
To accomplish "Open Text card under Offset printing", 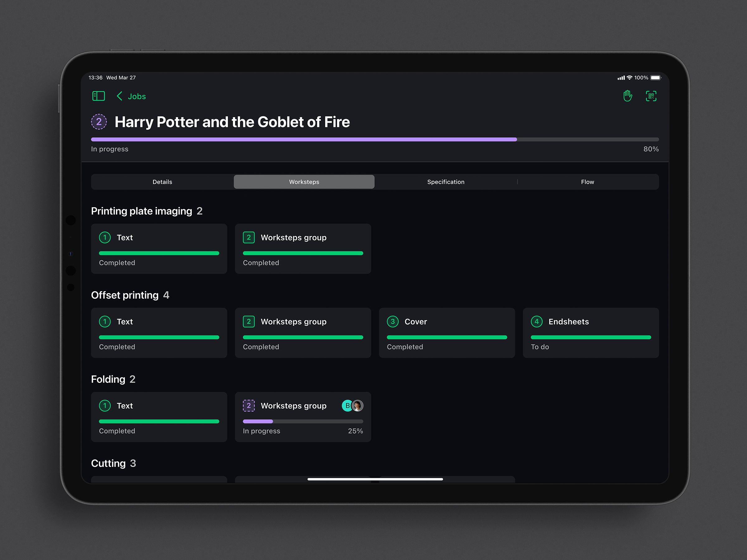I will coord(159,333).
